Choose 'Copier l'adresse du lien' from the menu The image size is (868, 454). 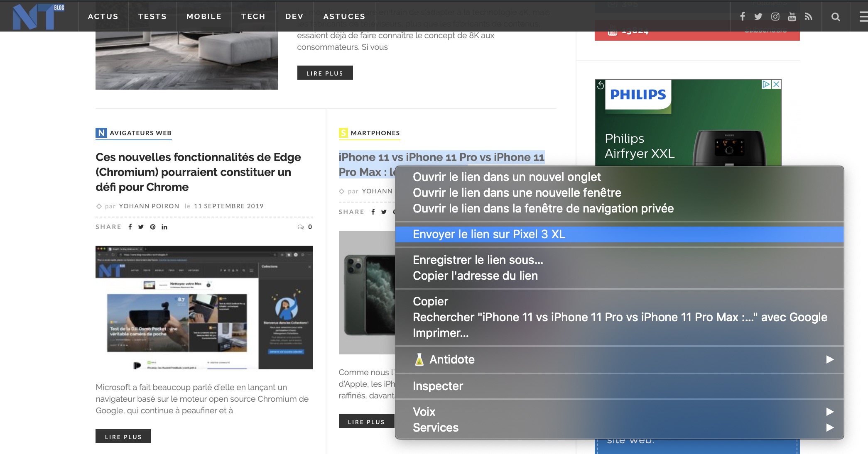point(475,275)
